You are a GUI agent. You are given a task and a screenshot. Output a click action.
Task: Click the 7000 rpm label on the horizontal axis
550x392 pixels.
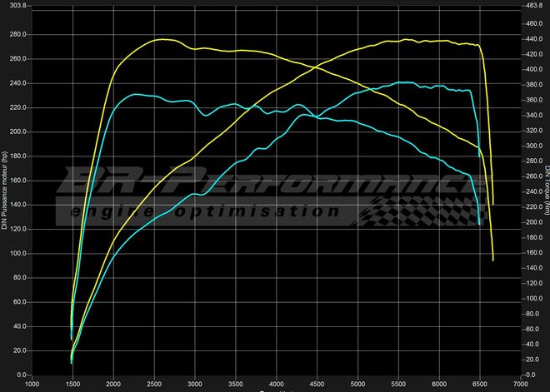click(522, 385)
